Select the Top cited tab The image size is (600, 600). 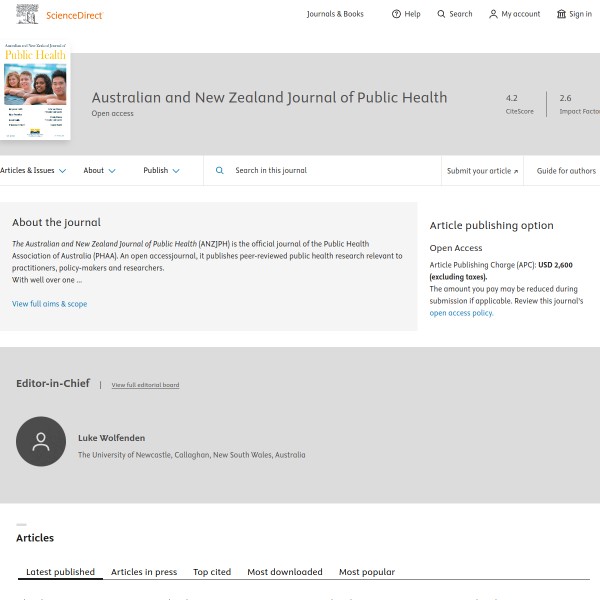pos(212,572)
